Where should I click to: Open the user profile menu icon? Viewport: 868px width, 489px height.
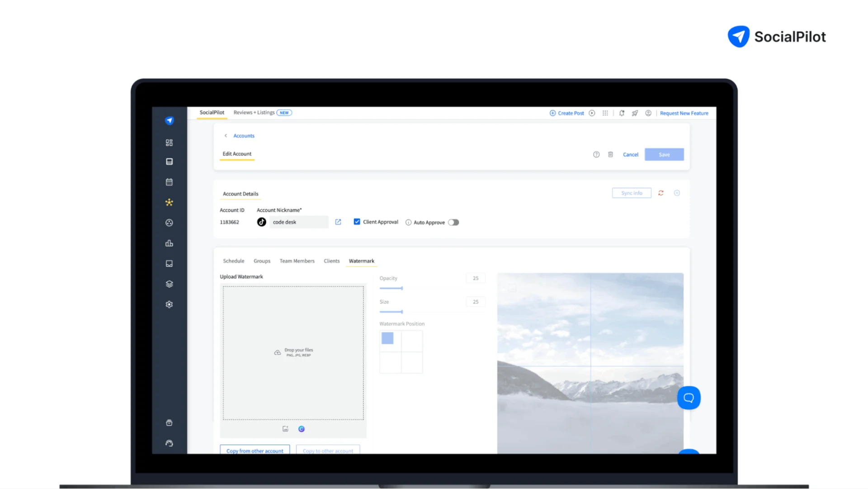point(648,113)
